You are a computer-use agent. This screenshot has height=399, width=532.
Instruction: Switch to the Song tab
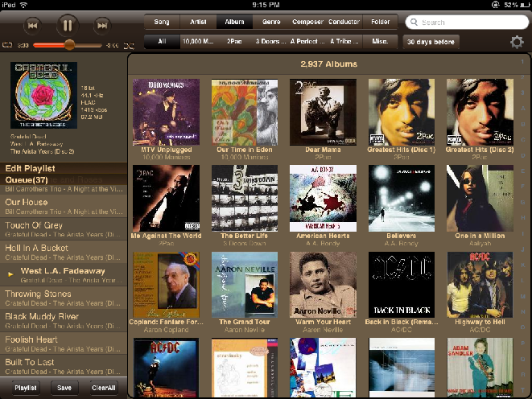(162, 22)
